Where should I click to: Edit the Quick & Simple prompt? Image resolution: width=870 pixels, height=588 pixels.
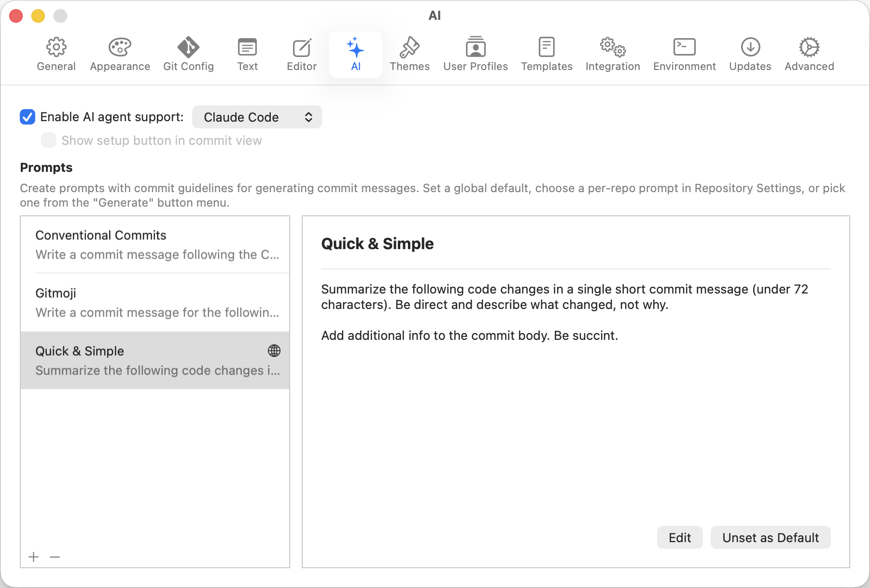click(x=680, y=537)
